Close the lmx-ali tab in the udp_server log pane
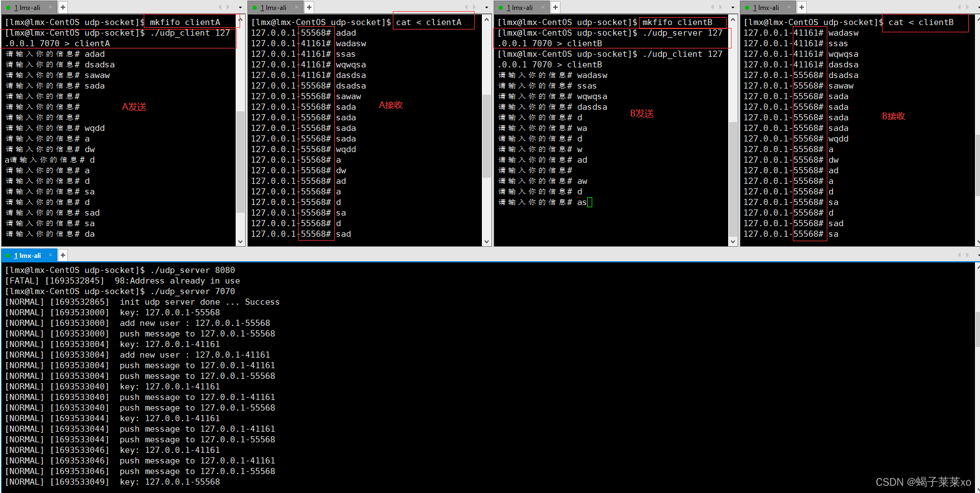Screen dimensions: 980x493 pos(50,255)
